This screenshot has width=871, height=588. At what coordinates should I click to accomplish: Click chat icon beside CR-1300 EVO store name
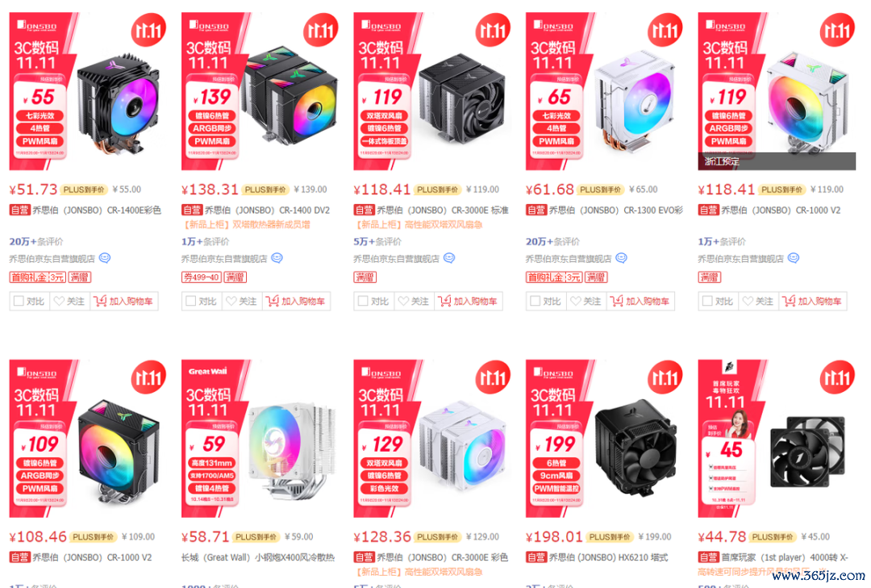coord(622,258)
